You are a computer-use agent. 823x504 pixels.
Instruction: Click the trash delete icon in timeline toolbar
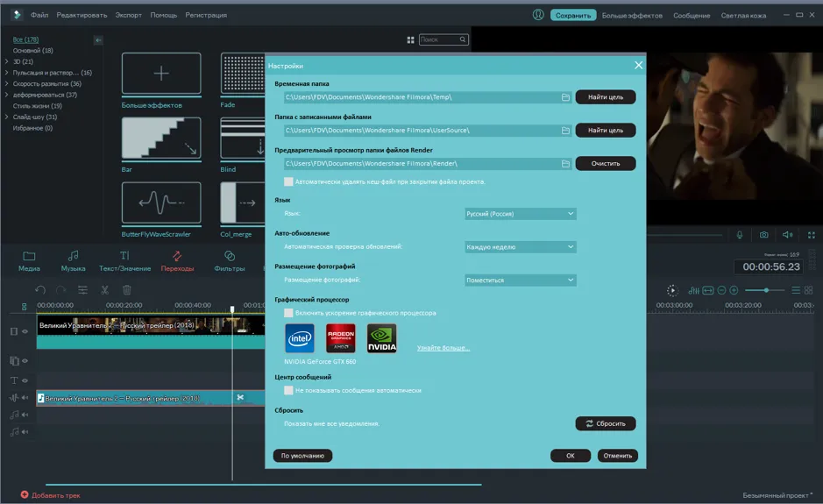coord(126,290)
